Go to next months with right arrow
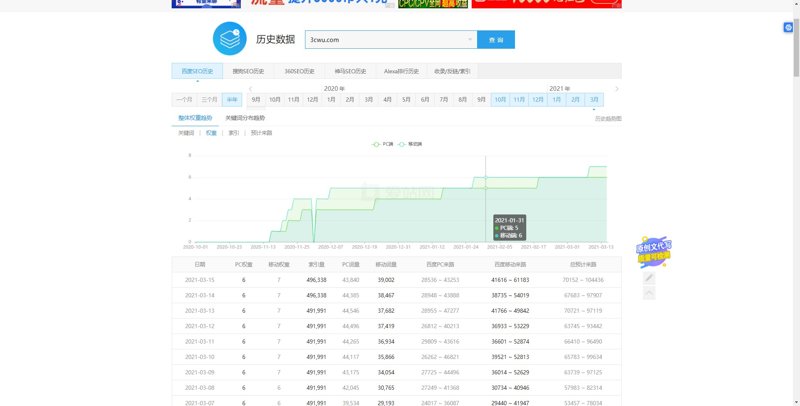 pyautogui.click(x=617, y=89)
